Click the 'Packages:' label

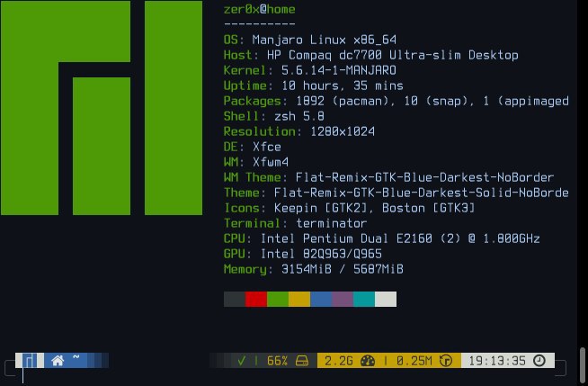click(255, 102)
